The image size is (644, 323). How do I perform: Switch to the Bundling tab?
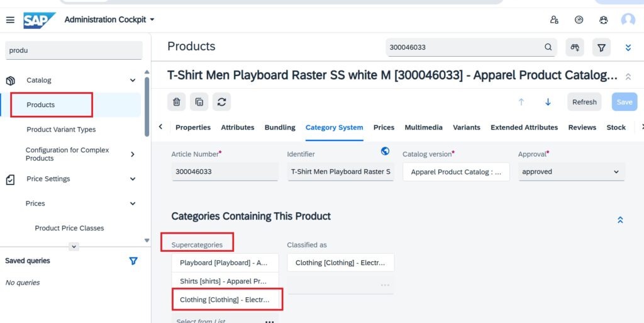coord(280,127)
